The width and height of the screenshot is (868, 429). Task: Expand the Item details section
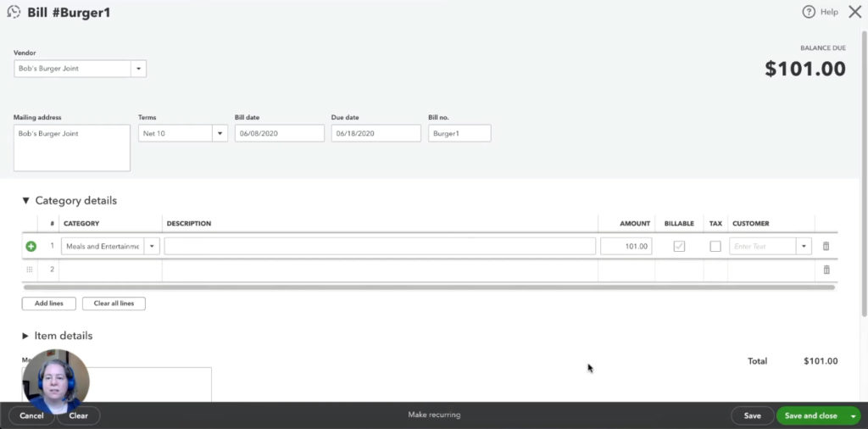click(x=25, y=336)
